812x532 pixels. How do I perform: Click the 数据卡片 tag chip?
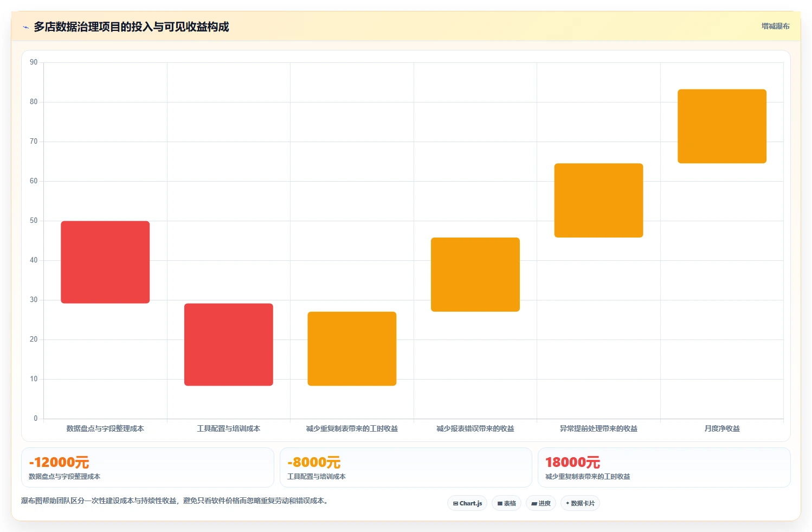[580, 503]
